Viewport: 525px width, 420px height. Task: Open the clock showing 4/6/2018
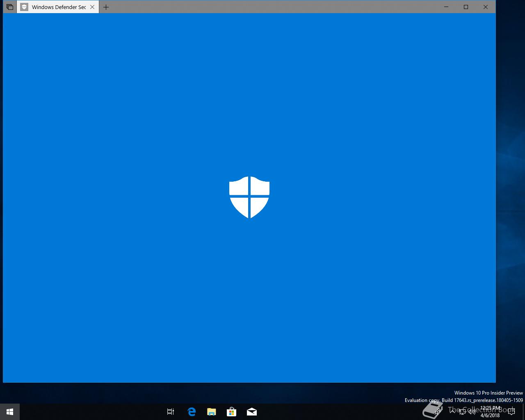click(491, 412)
